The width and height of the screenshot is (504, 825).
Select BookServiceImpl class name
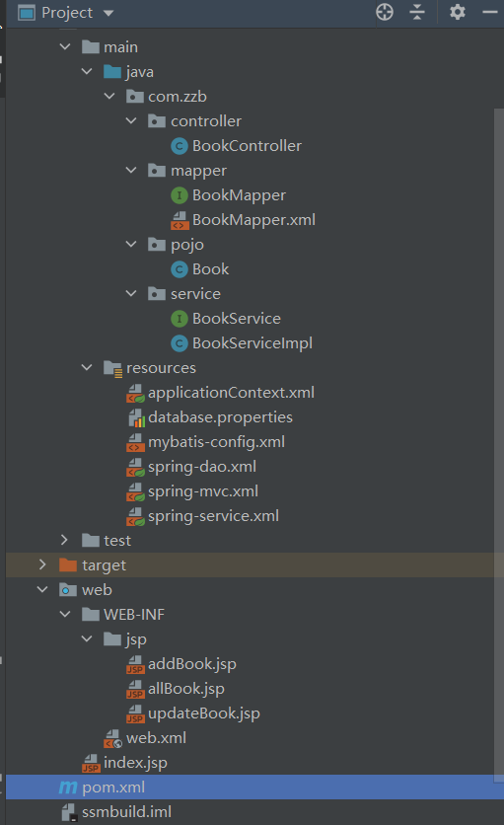[252, 343]
